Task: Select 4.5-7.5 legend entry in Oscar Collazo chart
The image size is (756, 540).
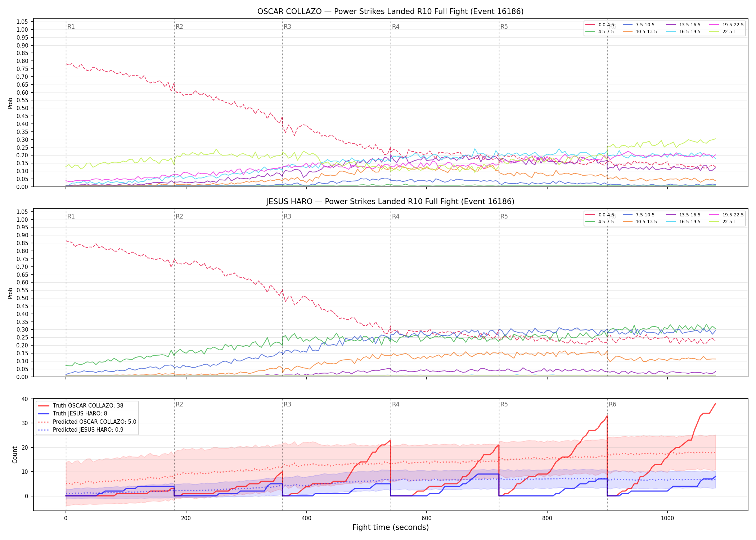Action: tap(599, 32)
